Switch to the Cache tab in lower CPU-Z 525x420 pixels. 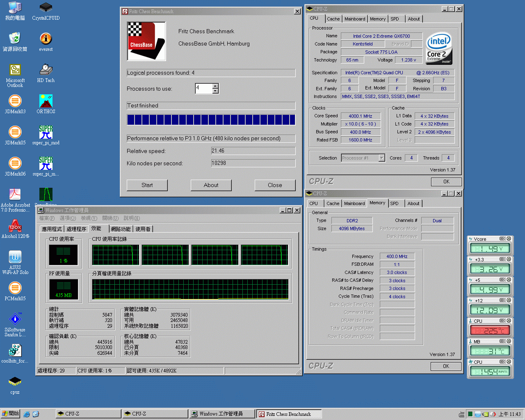333,203
